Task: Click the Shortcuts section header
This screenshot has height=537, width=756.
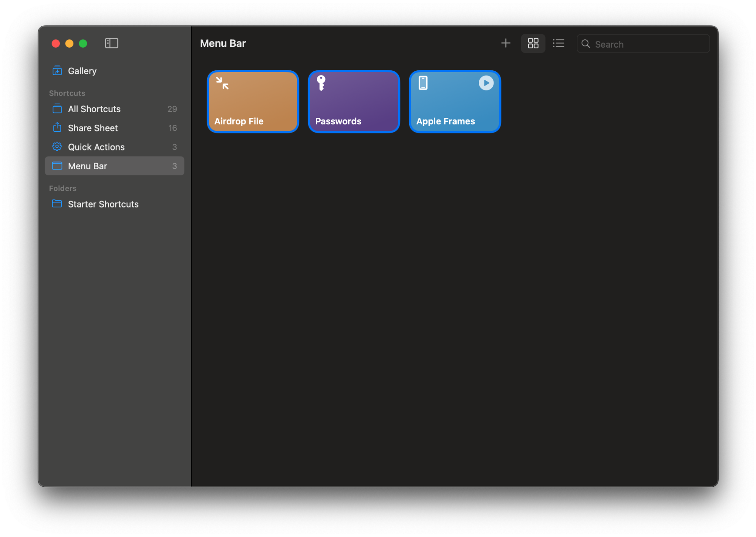Action: (x=67, y=93)
